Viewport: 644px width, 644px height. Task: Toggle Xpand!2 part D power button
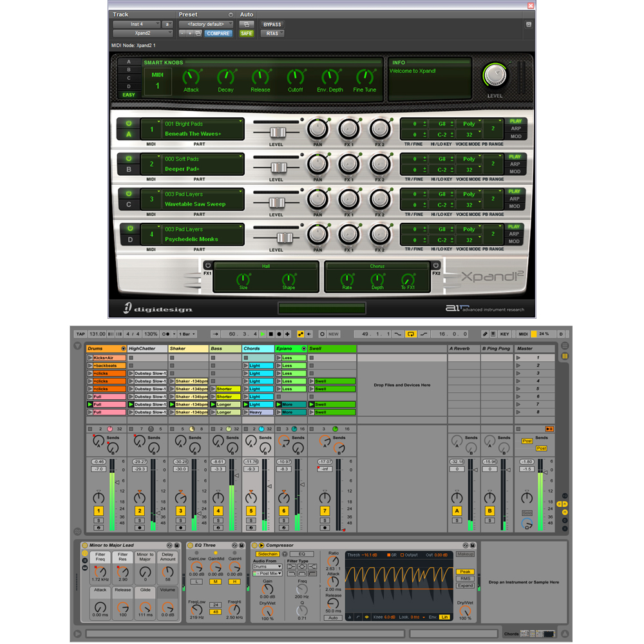point(130,229)
